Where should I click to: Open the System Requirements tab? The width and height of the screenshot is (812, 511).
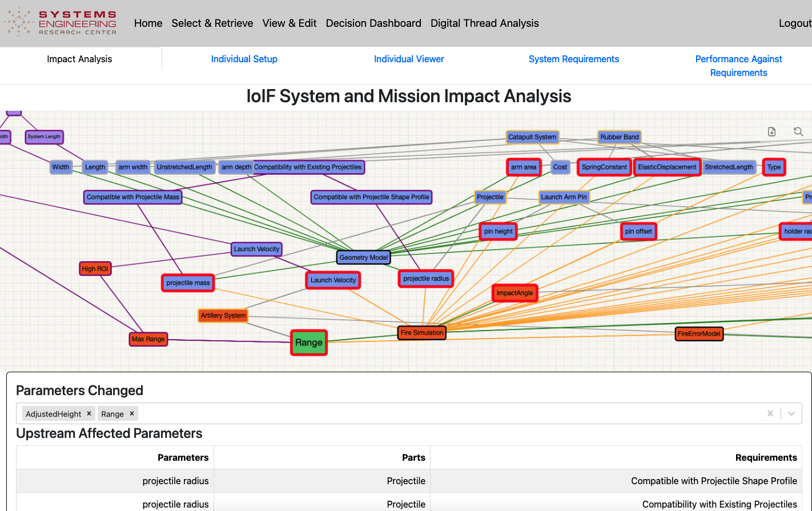tap(573, 59)
